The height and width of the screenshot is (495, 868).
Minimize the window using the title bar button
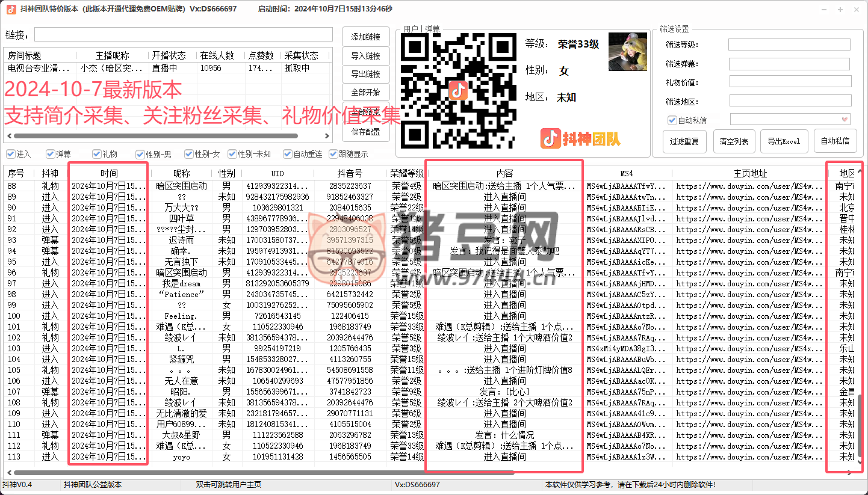coord(823,10)
